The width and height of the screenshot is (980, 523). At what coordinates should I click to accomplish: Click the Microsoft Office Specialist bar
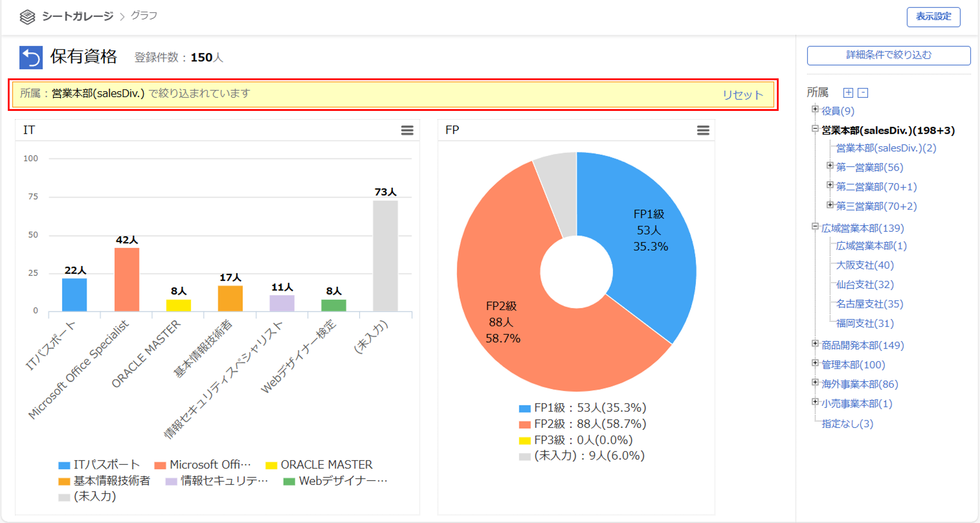point(127,279)
